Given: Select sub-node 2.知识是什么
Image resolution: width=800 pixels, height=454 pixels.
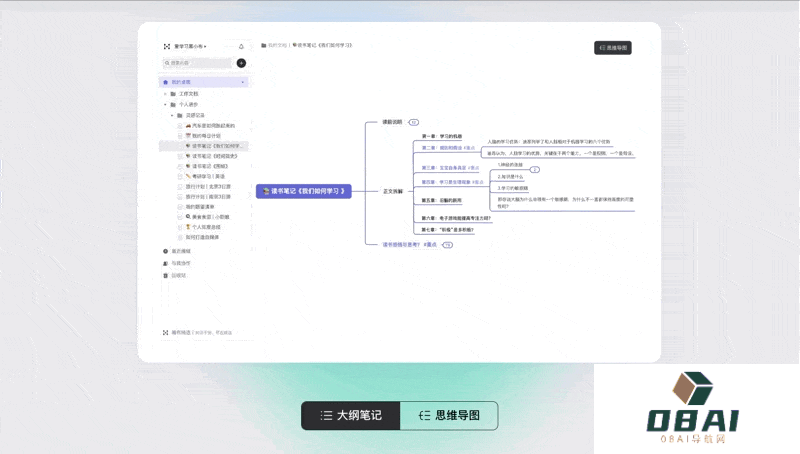Looking at the screenshot, I should point(510,176).
